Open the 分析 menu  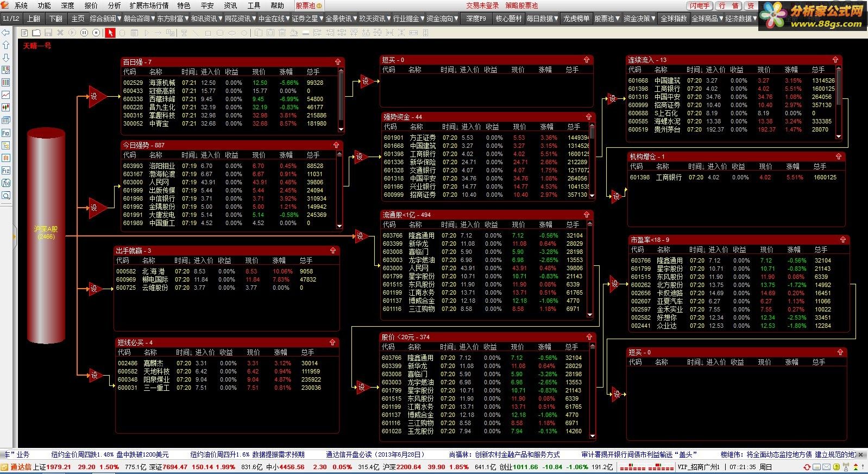pos(115,5)
